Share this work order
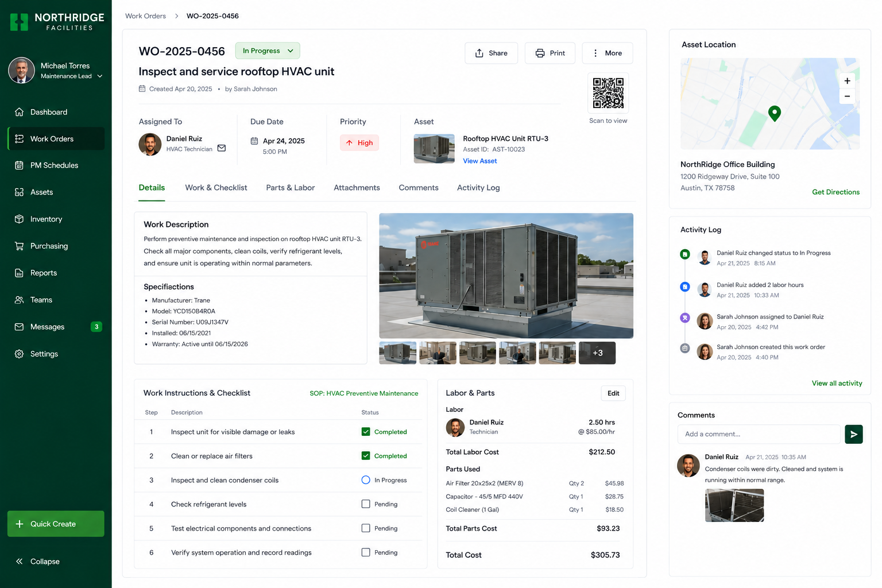882x588 pixels. [x=492, y=53]
